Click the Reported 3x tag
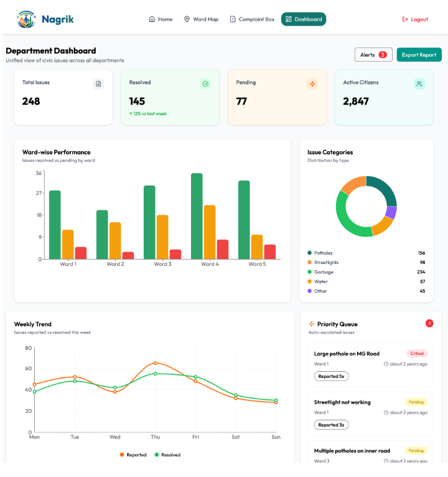 tap(331, 425)
